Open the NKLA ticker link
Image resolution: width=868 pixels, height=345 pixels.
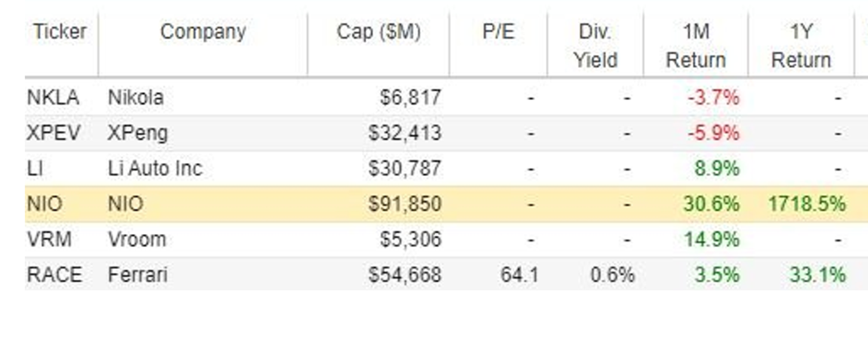click(53, 97)
